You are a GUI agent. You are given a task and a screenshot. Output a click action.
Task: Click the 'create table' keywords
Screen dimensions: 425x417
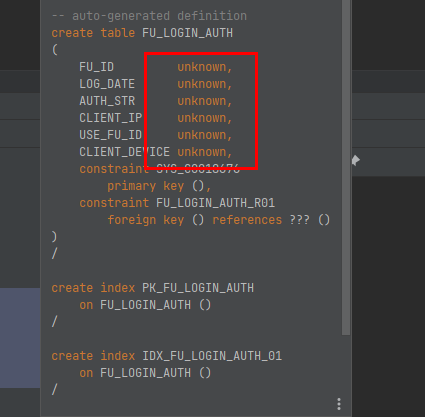[93, 33]
